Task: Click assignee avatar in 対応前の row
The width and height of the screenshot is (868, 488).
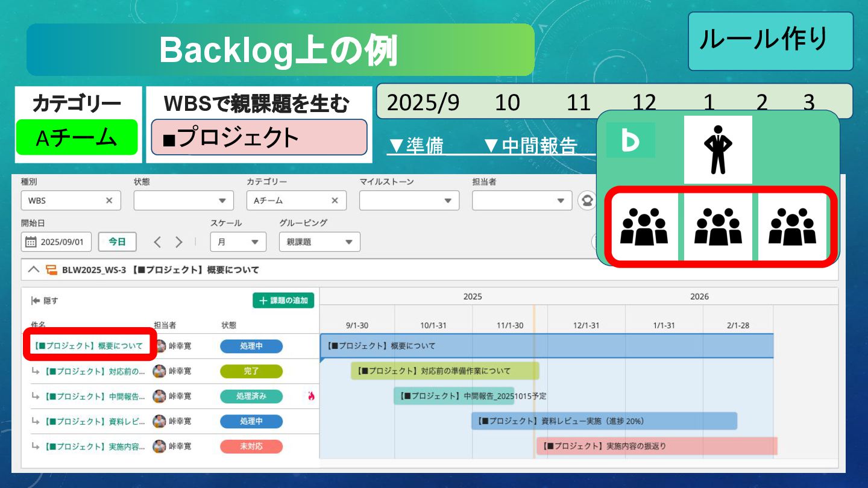Action: 160,371
